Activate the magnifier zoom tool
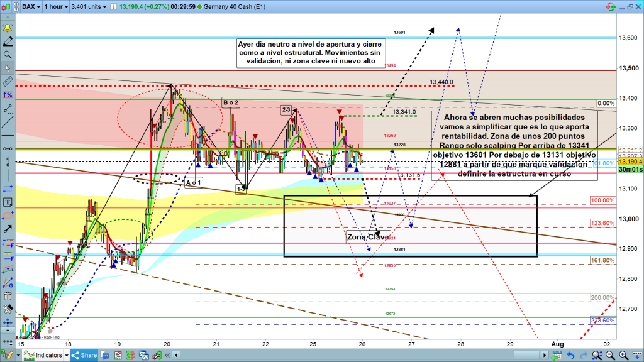Image resolution: width=644 pixels, height=362 pixels. click(7, 55)
